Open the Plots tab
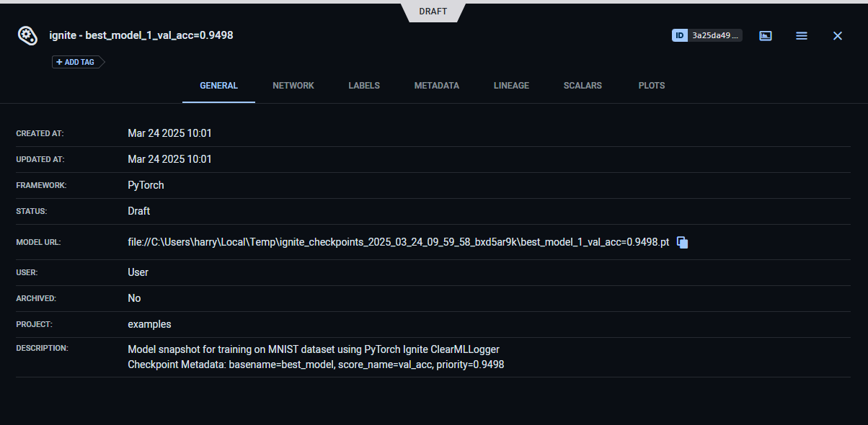868x425 pixels. 652,86
